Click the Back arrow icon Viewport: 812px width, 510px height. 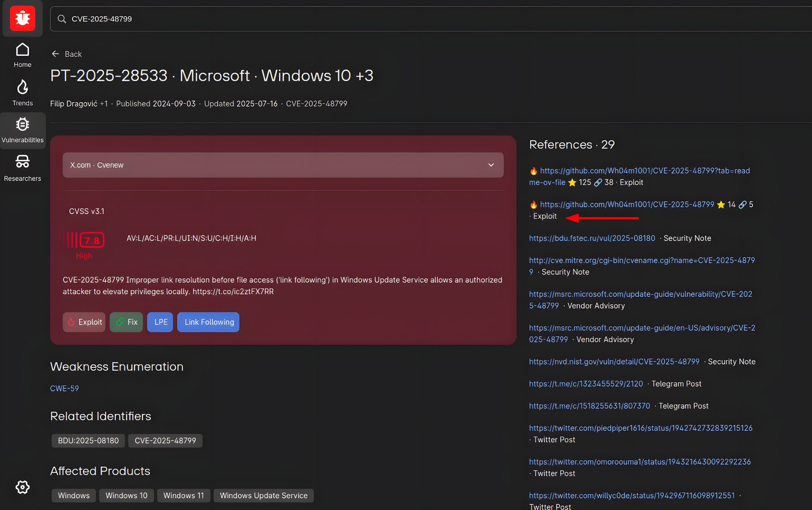(x=56, y=54)
